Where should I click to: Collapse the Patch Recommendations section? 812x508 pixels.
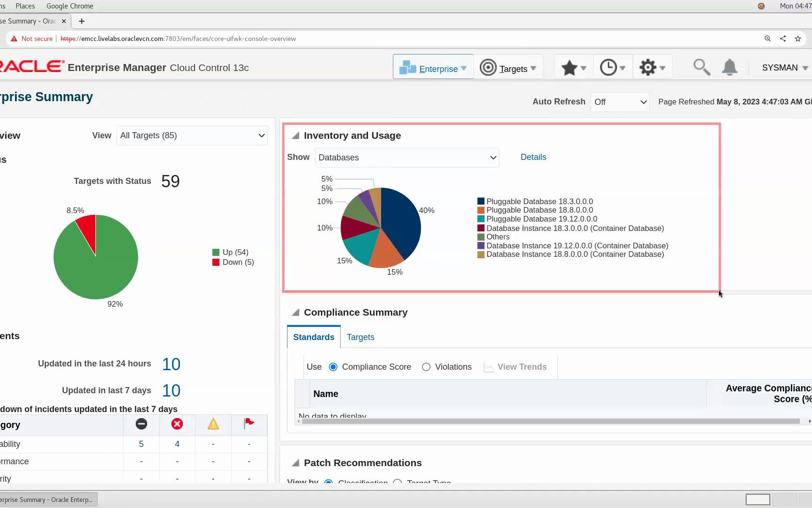296,463
